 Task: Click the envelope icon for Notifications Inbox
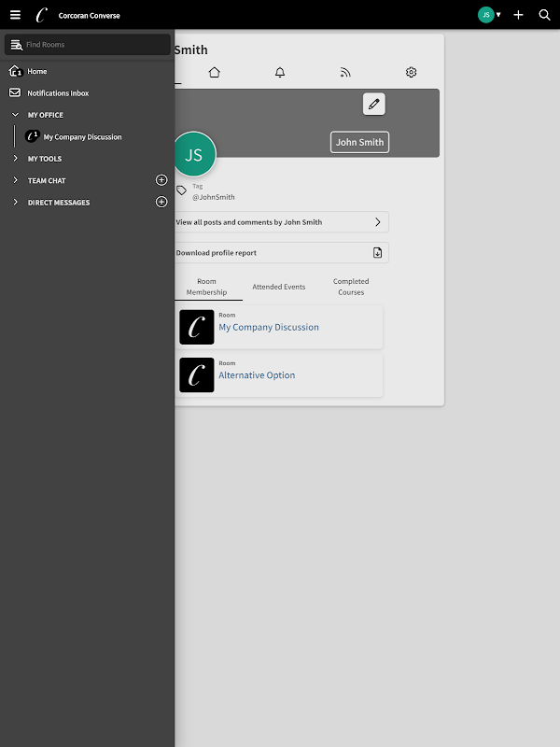(x=15, y=92)
